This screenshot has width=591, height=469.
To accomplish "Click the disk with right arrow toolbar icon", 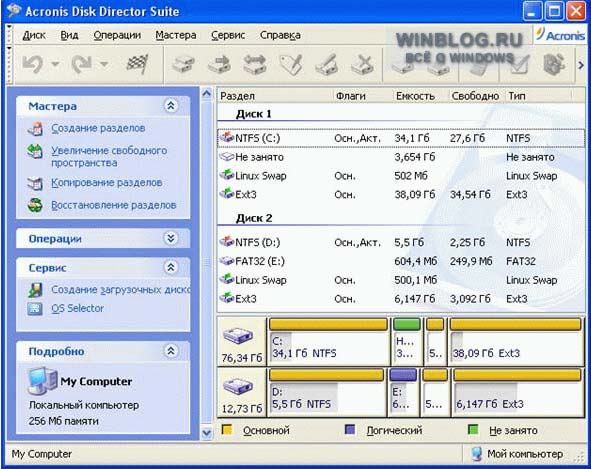I will (x=219, y=63).
